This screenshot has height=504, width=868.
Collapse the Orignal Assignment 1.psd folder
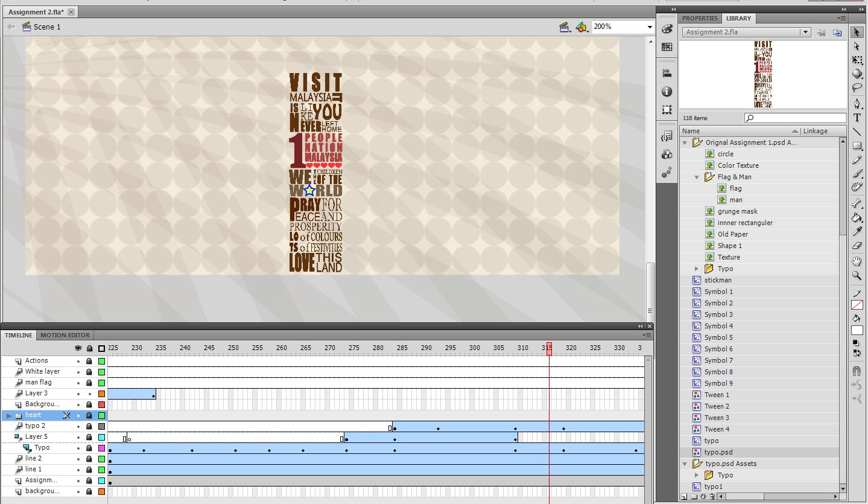pyautogui.click(x=685, y=142)
